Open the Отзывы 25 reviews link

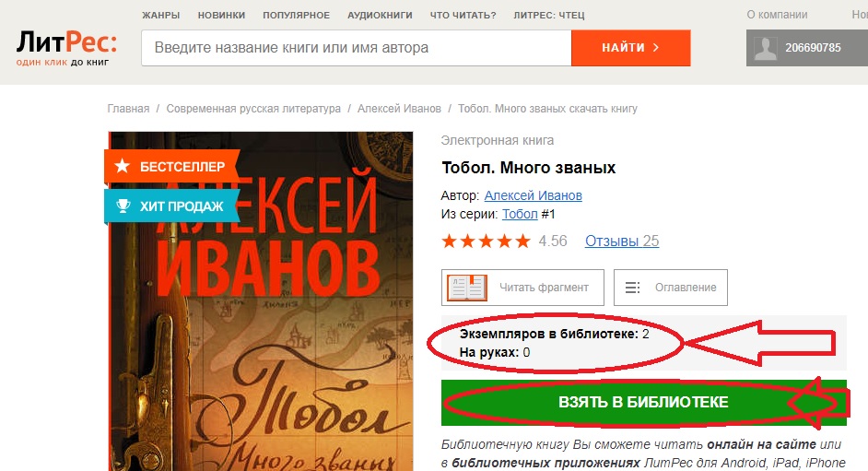click(622, 241)
